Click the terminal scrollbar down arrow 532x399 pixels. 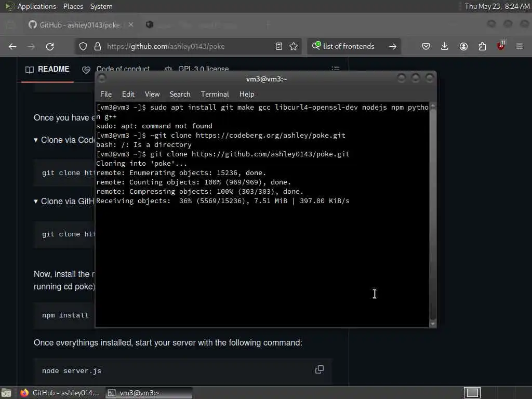click(433, 324)
